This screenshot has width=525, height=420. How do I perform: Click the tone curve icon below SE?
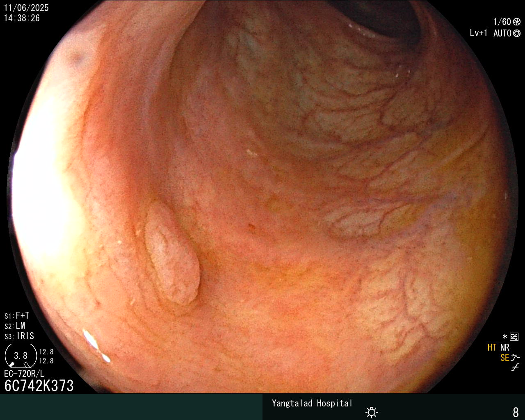(x=515, y=367)
